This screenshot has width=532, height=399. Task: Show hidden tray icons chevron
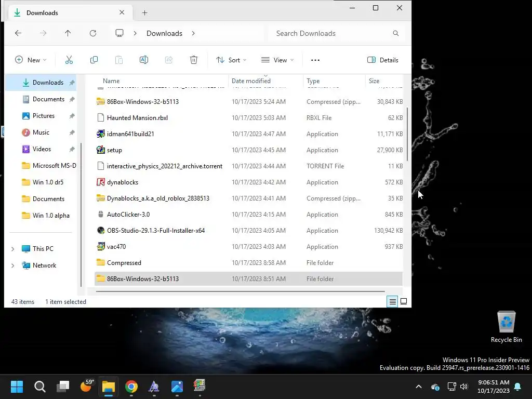419,387
